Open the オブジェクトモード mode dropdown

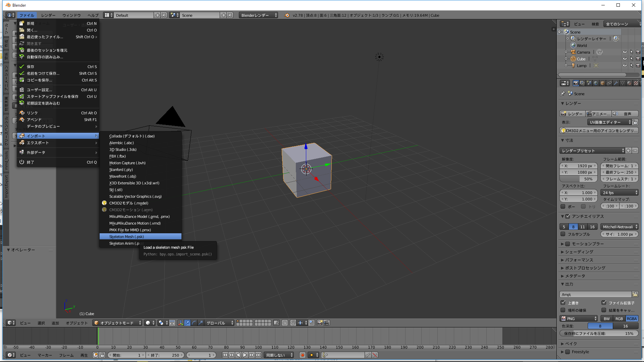pos(118,323)
